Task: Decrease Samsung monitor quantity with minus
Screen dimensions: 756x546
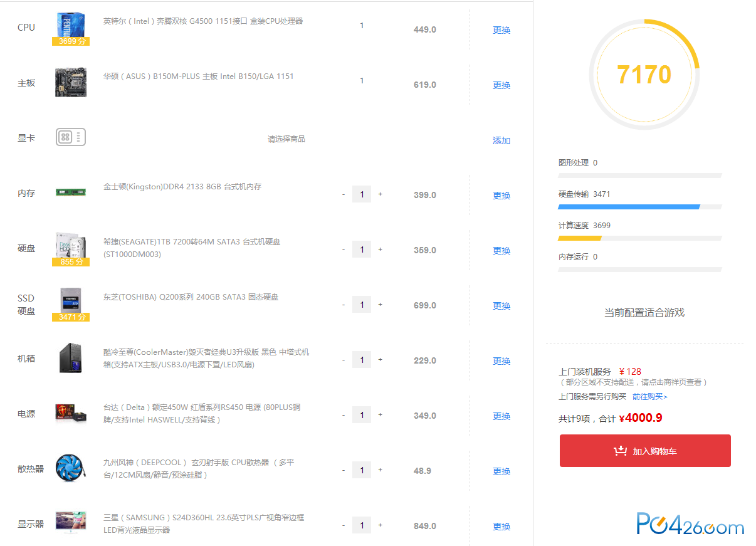Action: (344, 525)
